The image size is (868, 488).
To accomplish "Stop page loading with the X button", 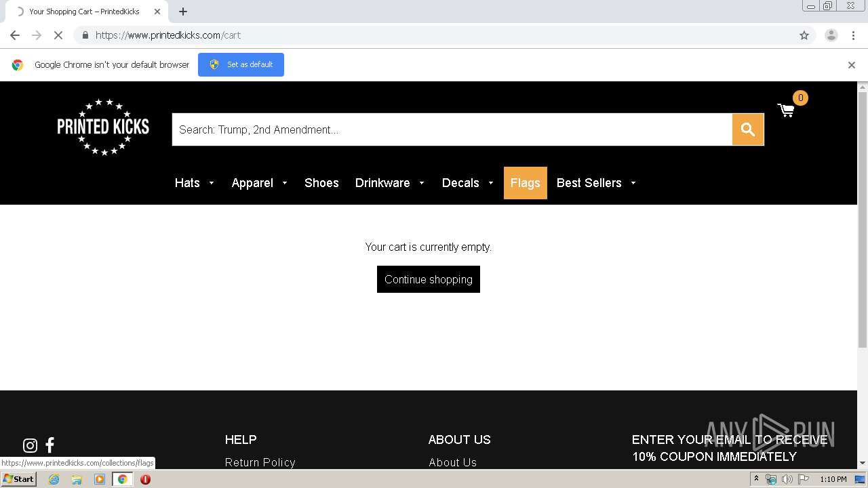I will pos(58,35).
